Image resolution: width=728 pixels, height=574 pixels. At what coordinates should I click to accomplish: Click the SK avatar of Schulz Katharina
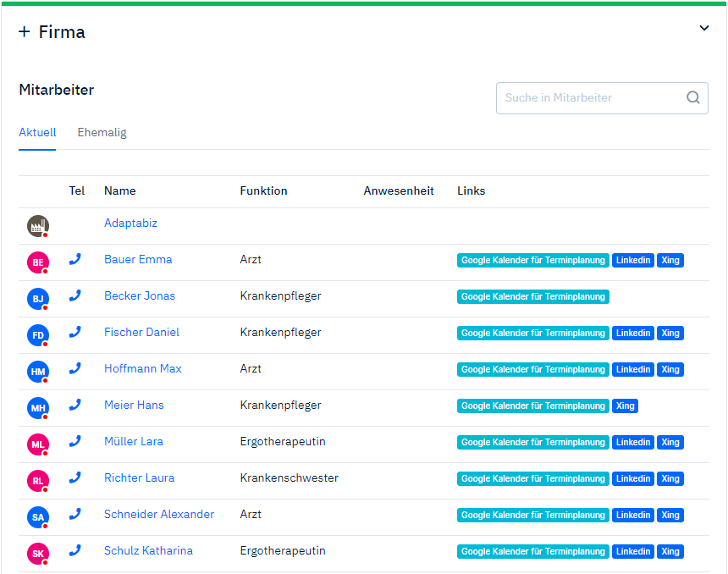click(38, 554)
